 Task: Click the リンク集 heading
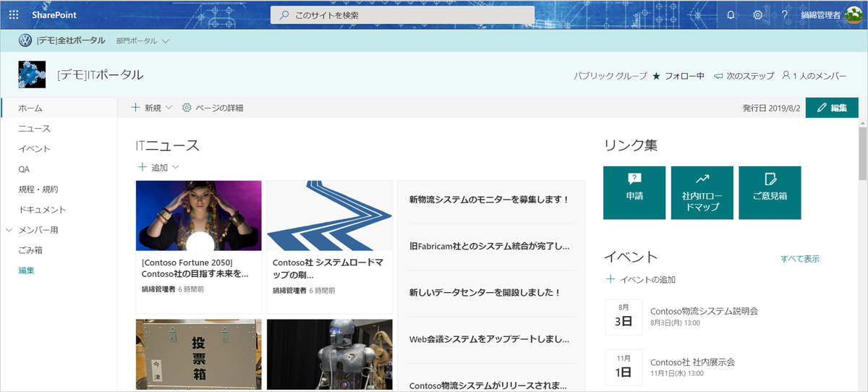coord(631,145)
